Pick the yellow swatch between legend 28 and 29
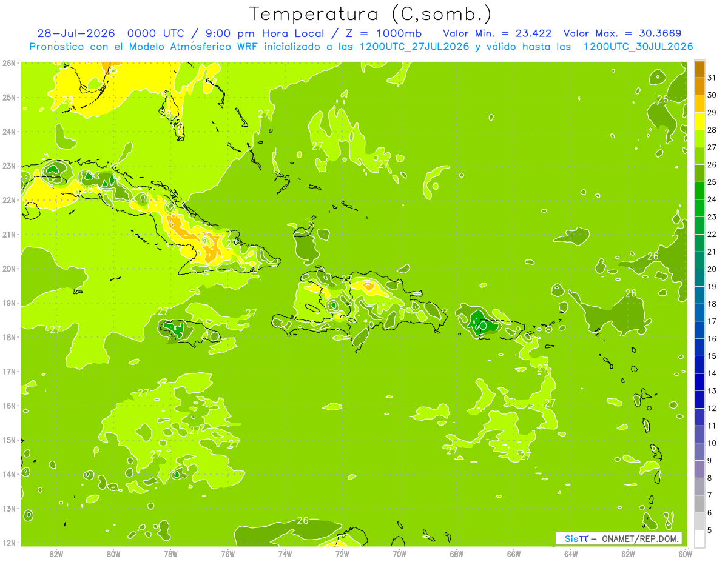 coord(699,121)
